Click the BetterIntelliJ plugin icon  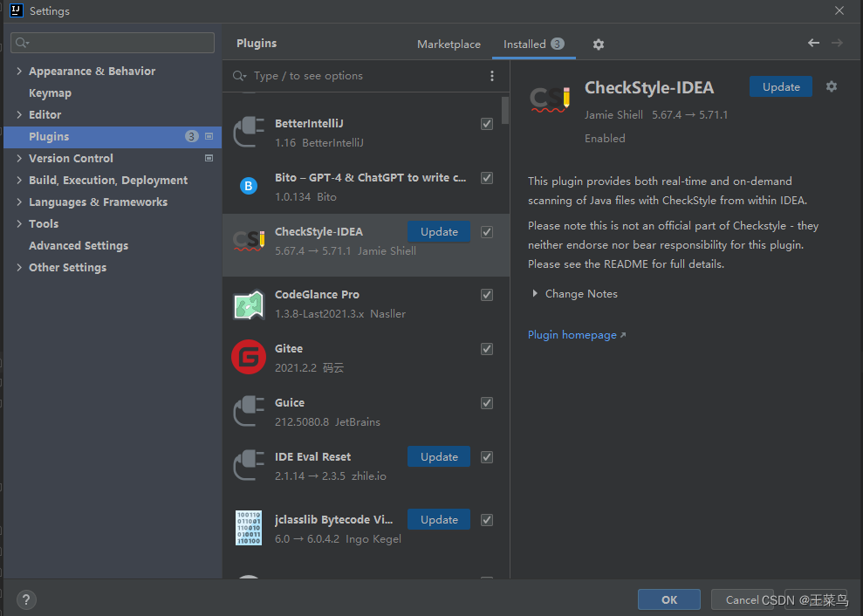(249, 132)
